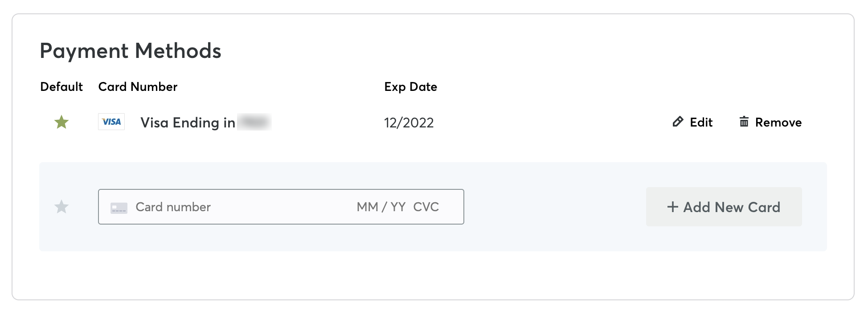This screenshot has height=311, width=868.
Task: Select the Visa Ending in text
Action: (188, 123)
